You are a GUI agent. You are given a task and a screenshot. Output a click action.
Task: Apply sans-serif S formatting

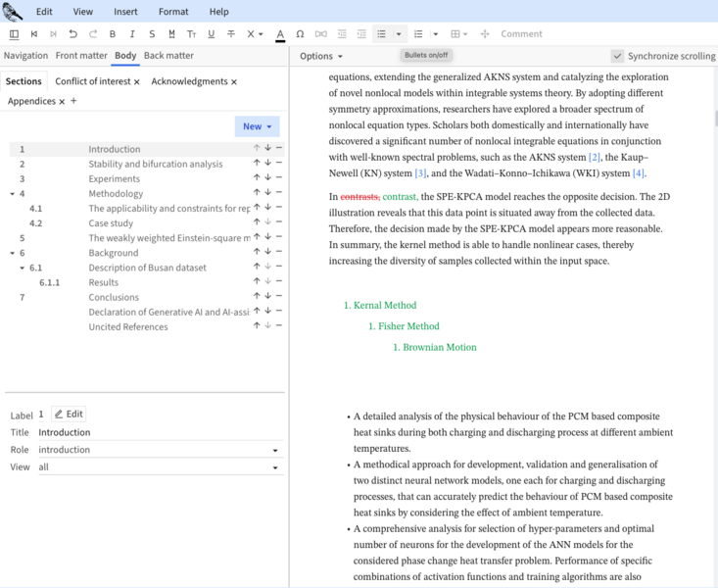point(152,34)
